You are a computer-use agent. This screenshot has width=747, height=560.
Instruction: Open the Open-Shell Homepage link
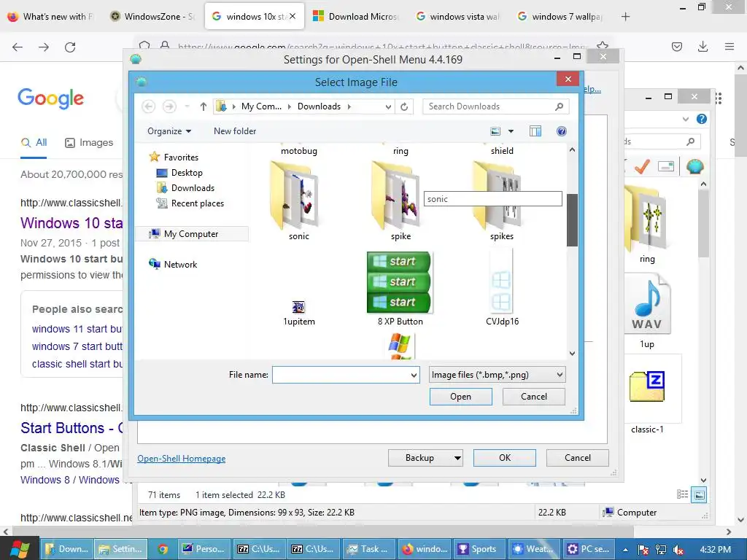(x=182, y=459)
